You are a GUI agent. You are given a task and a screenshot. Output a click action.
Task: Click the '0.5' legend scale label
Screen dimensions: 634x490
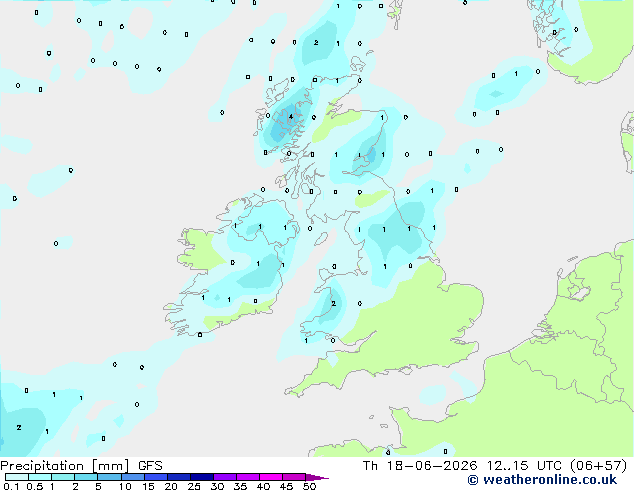point(35,486)
